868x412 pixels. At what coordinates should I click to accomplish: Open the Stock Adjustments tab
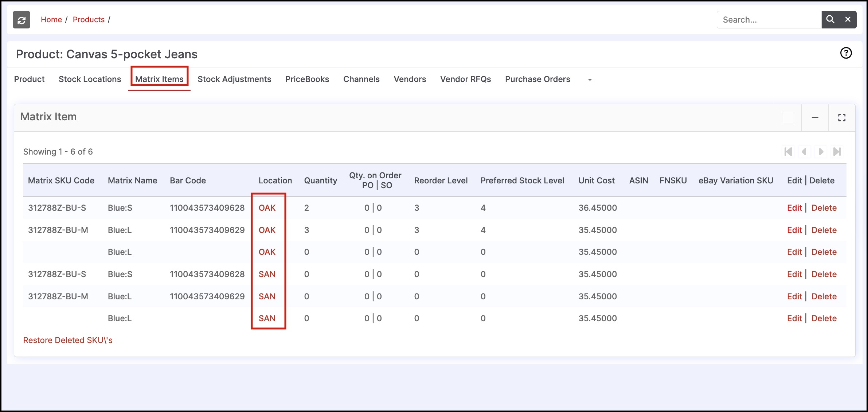[x=234, y=79]
